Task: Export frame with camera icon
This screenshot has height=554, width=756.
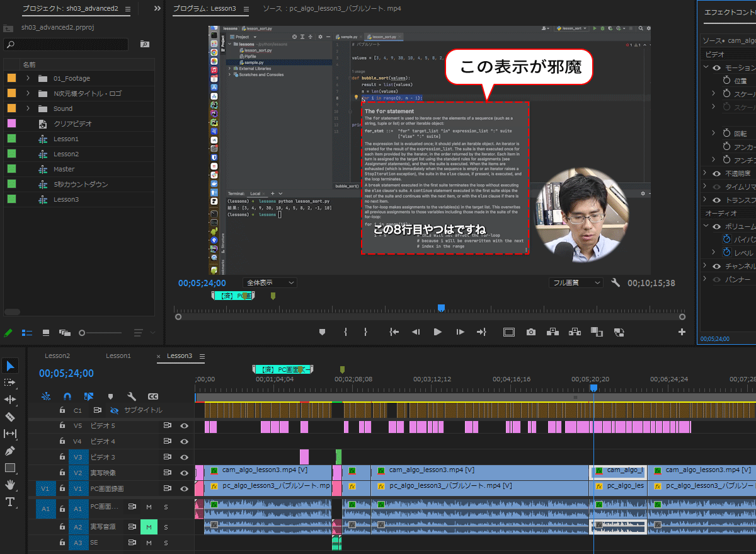Action: click(x=531, y=332)
